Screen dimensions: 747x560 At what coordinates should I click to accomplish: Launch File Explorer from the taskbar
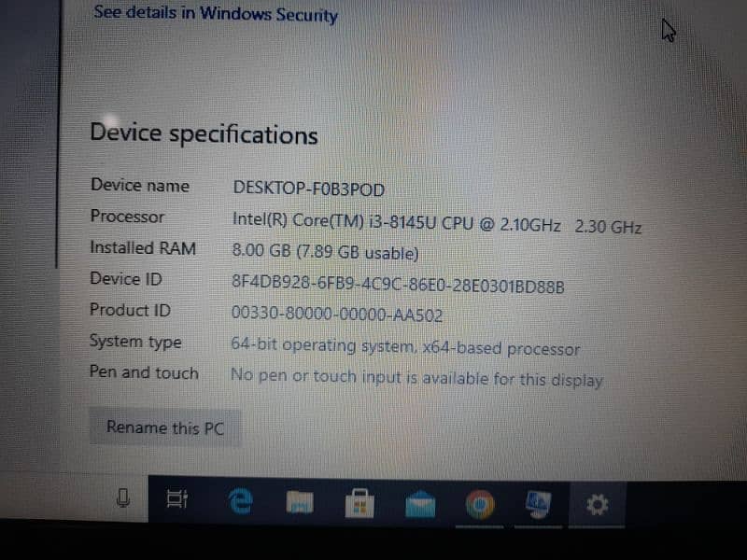click(300, 503)
